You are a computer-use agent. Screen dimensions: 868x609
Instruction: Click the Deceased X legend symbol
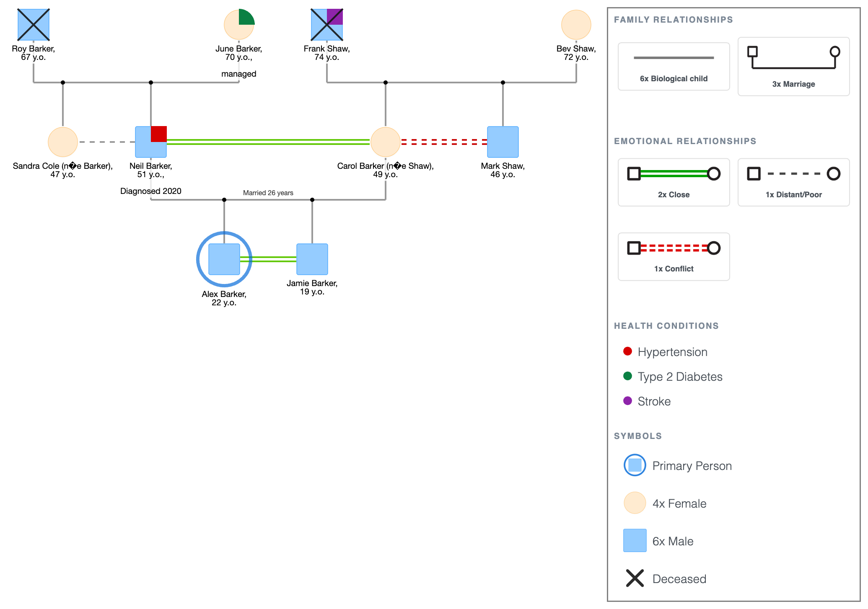635,578
